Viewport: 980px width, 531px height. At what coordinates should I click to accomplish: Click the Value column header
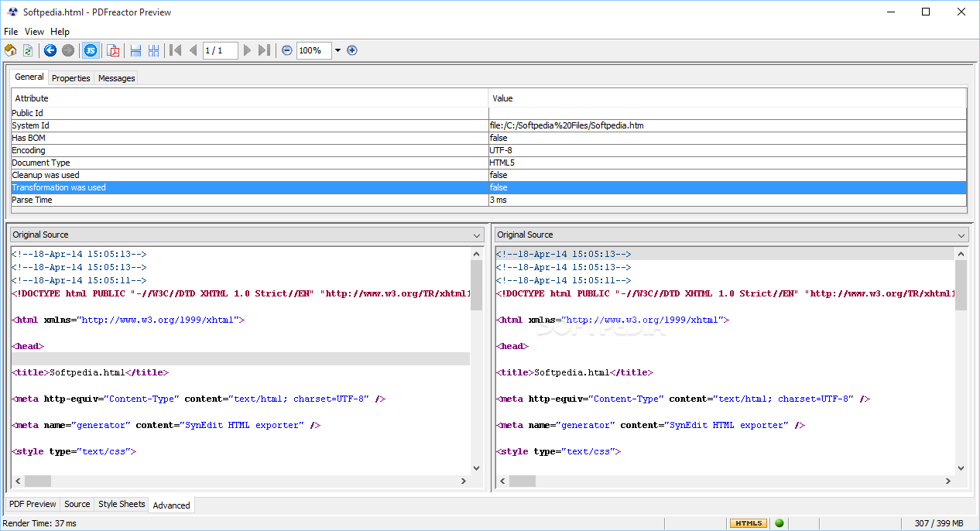pos(728,98)
